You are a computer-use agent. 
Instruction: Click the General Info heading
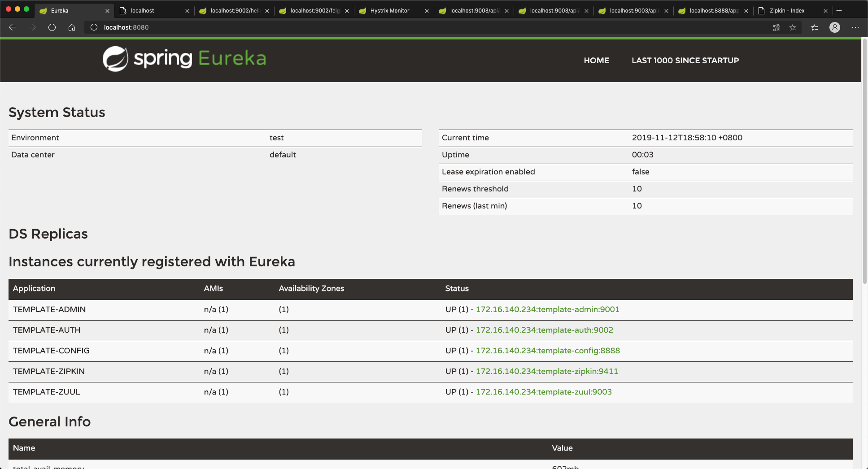(50, 421)
